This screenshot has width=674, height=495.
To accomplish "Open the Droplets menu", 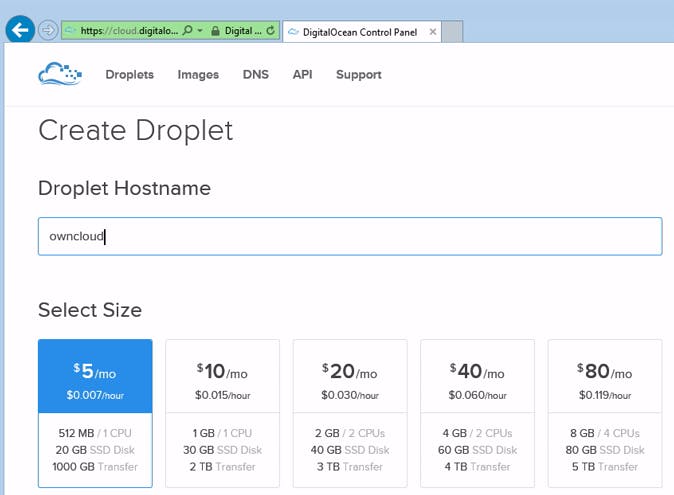I will click(x=129, y=74).
